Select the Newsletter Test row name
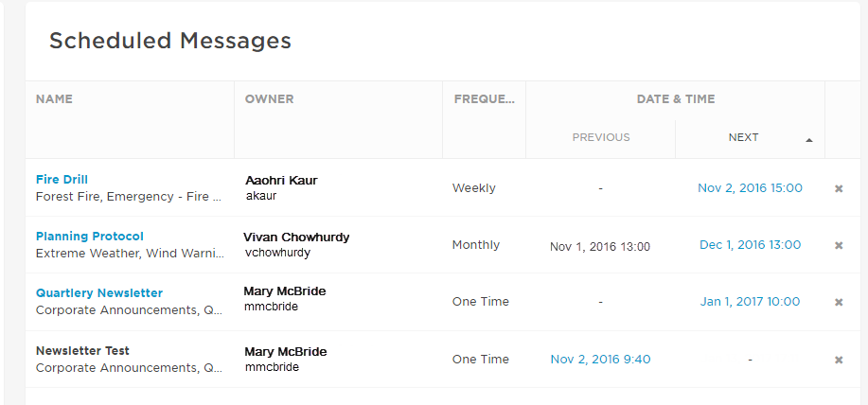 click(x=82, y=351)
